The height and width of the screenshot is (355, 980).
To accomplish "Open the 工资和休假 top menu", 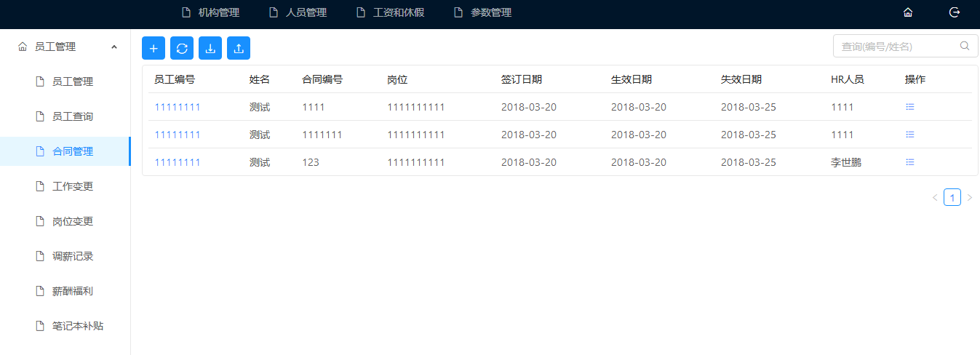I will pyautogui.click(x=390, y=12).
